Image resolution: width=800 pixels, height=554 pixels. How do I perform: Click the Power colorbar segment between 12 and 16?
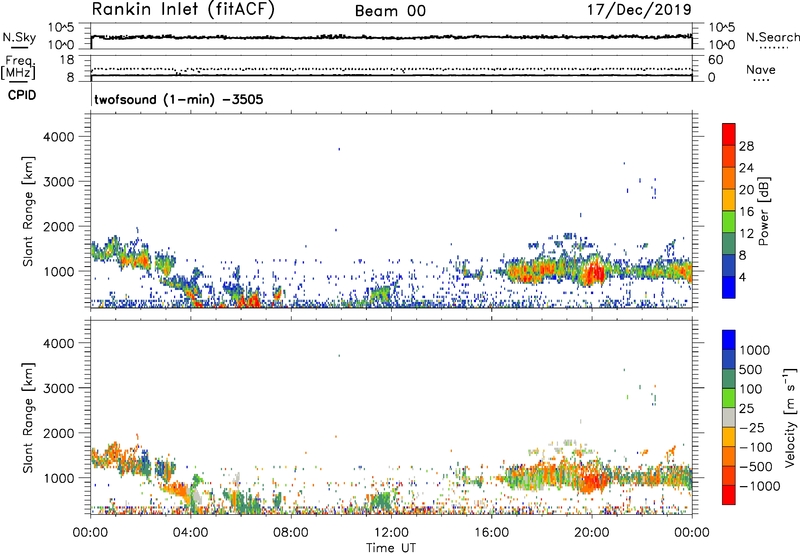[x=729, y=221]
